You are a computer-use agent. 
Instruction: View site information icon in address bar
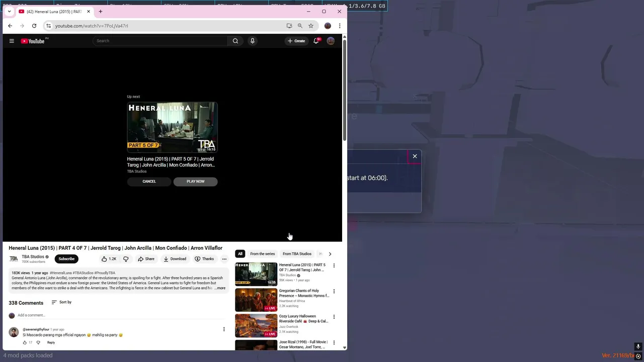point(48,26)
